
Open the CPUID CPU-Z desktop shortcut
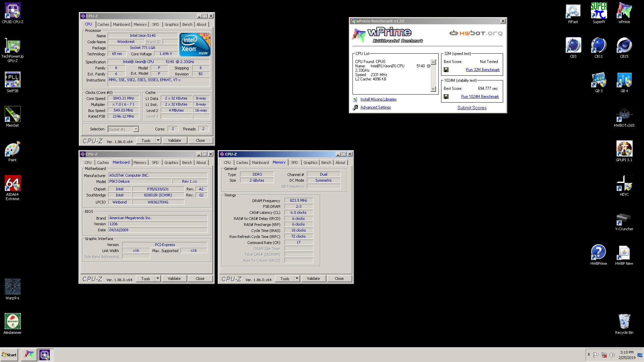(x=12, y=13)
